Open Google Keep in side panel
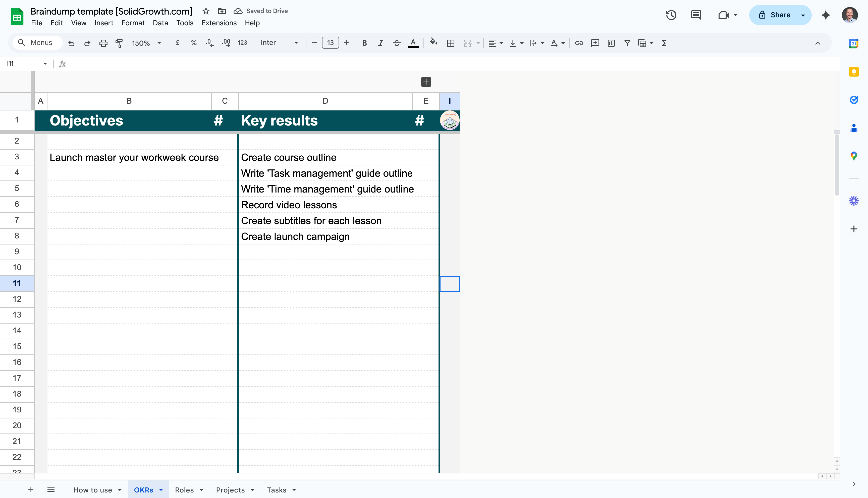The image size is (868, 498). [854, 72]
